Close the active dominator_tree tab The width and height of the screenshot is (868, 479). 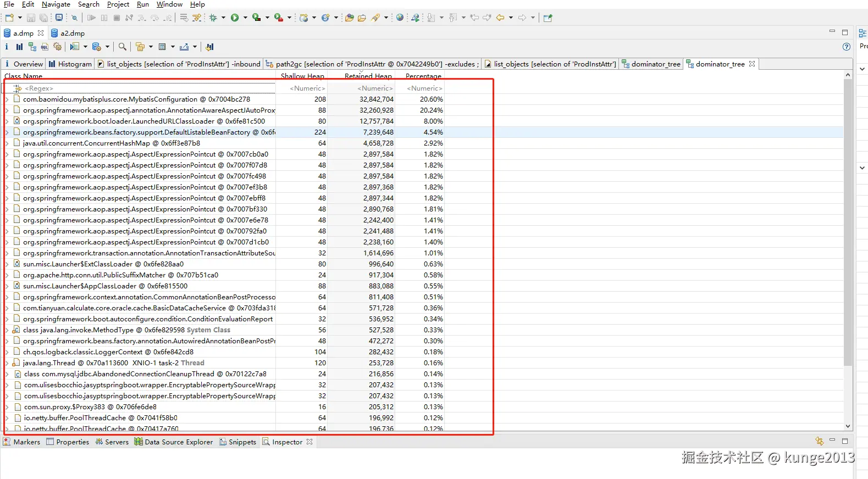click(752, 64)
